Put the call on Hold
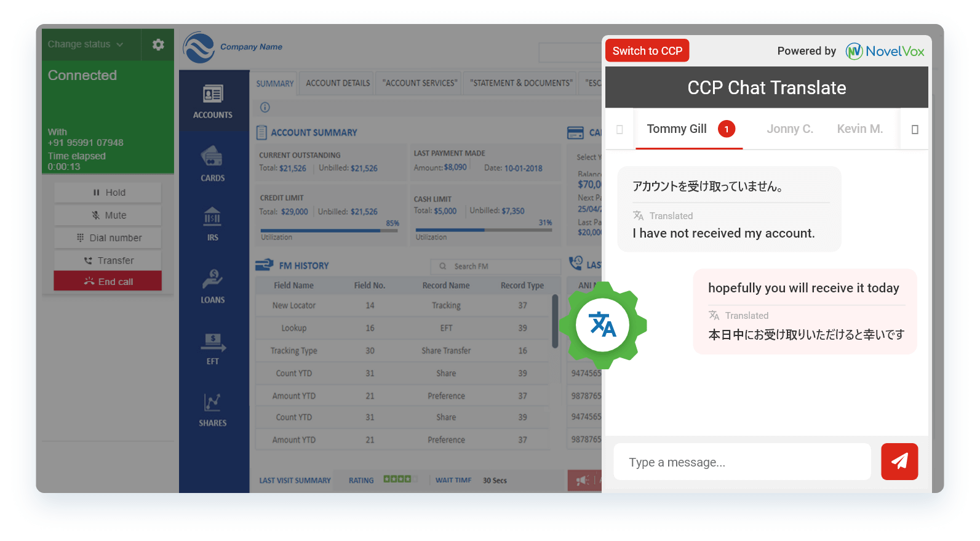Viewport: 980px width, 541px height. pos(108,193)
